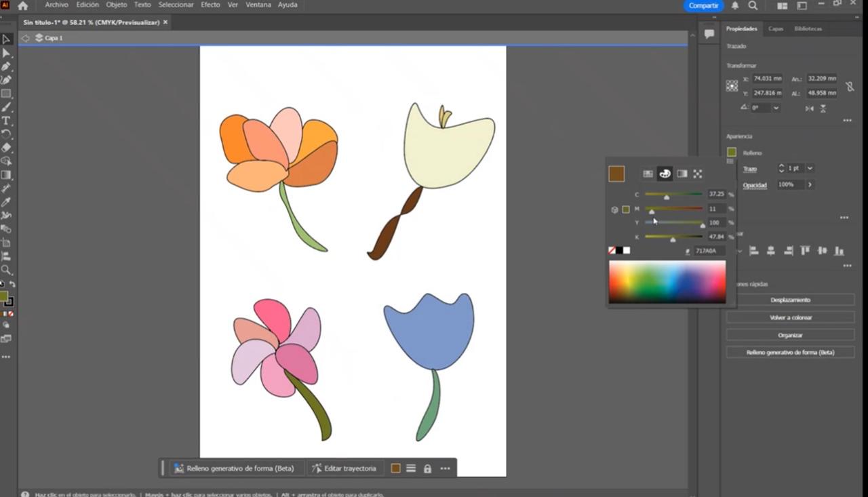Click the None color swatch in popup
This screenshot has width=868, height=497.
[x=612, y=250]
